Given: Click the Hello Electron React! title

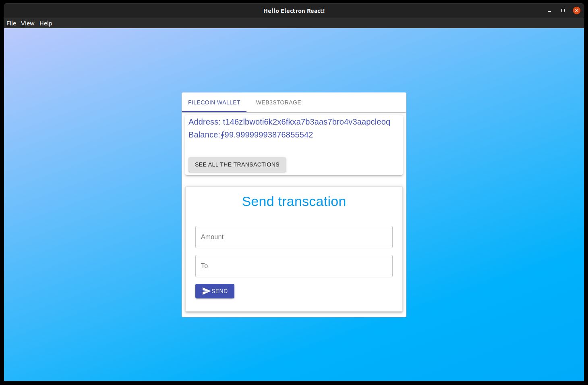Looking at the screenshot, I should click(x=294, y=11).
